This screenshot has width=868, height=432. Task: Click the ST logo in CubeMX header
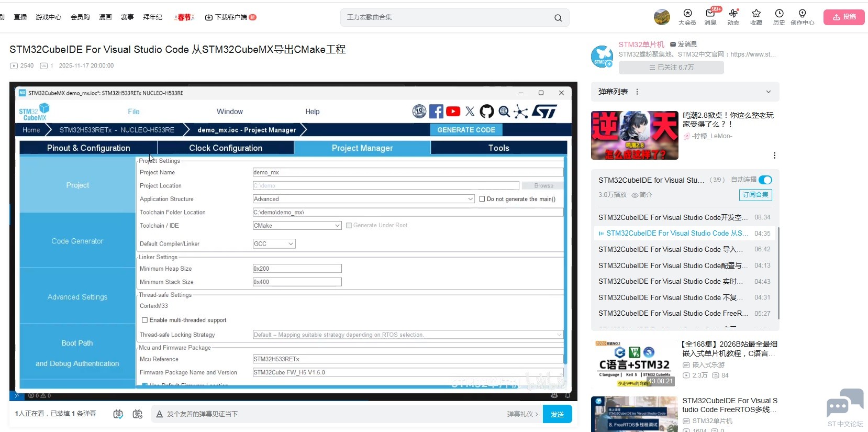coord(544,111)
